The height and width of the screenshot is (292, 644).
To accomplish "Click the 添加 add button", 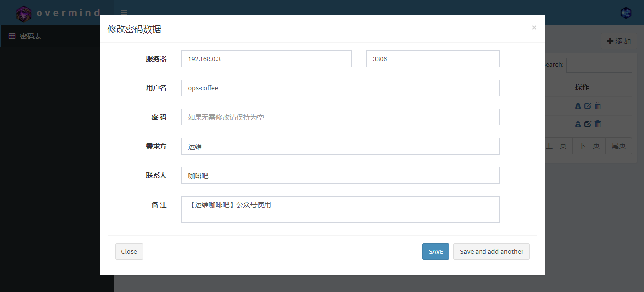I will [618, 41].
